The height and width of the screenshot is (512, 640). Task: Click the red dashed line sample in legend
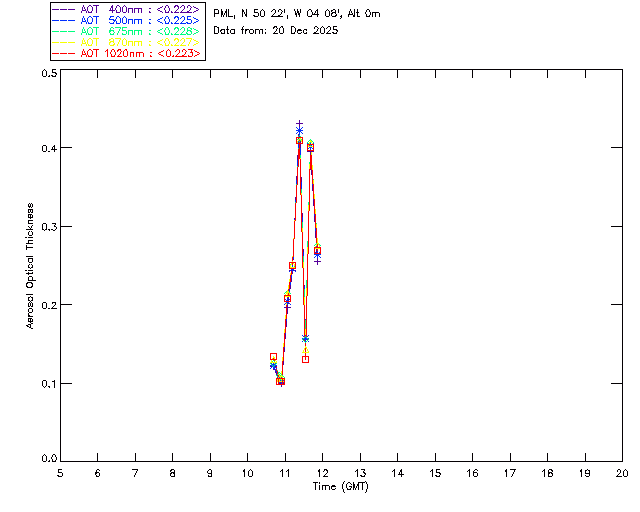(63, 53)
